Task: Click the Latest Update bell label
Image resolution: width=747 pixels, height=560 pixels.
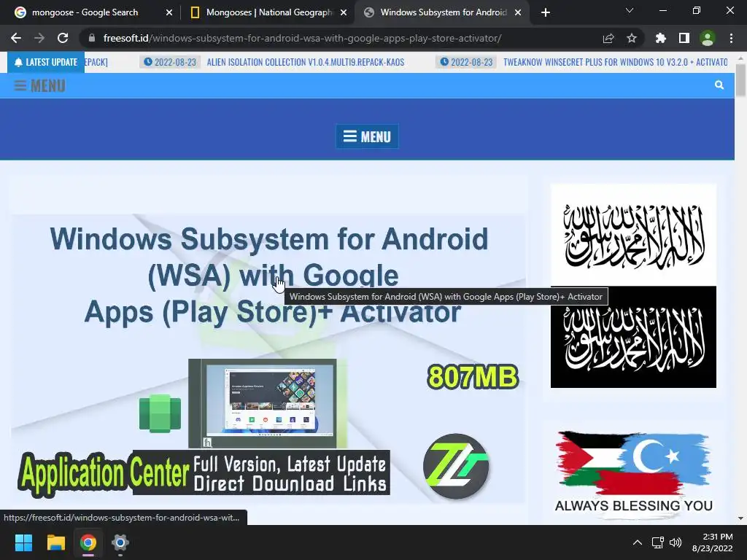Action: point(46,63)
